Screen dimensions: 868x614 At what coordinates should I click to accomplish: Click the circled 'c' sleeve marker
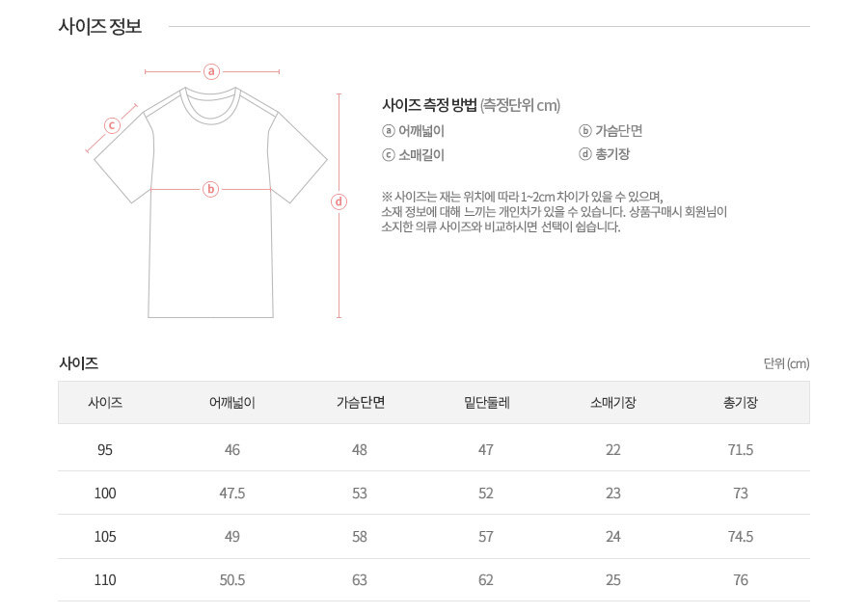point(113,125)
